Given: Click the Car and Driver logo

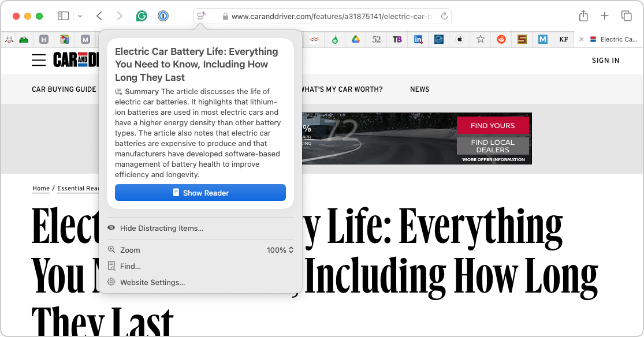Looking at the screenshot, I should 76,60.
